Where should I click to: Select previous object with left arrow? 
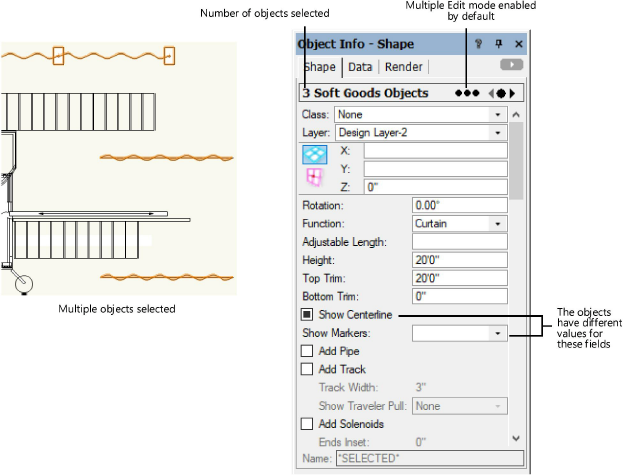click(x=492, y=93)
